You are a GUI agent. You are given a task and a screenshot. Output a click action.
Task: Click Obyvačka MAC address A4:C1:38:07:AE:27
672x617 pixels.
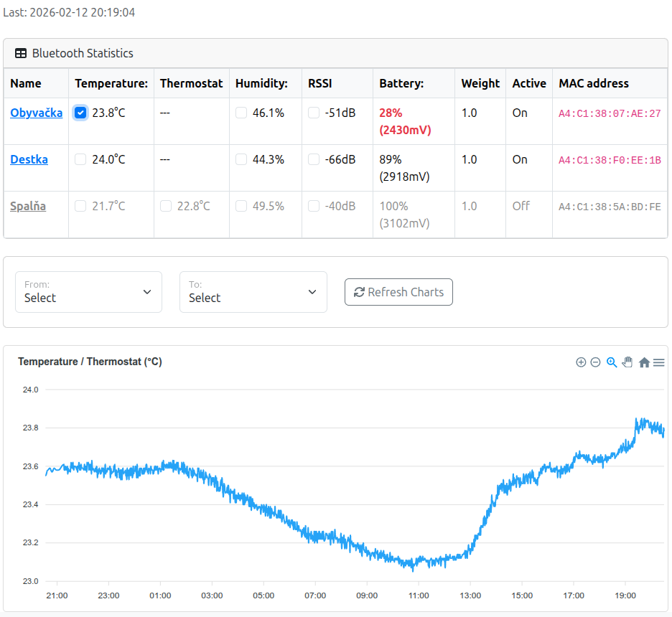click(x=610, y=113)
